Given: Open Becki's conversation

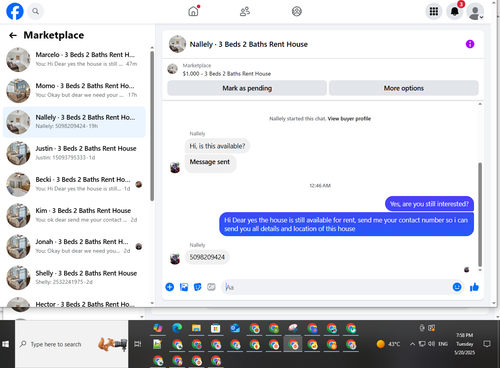Looking at the screenshot, I should pos(74,184).
